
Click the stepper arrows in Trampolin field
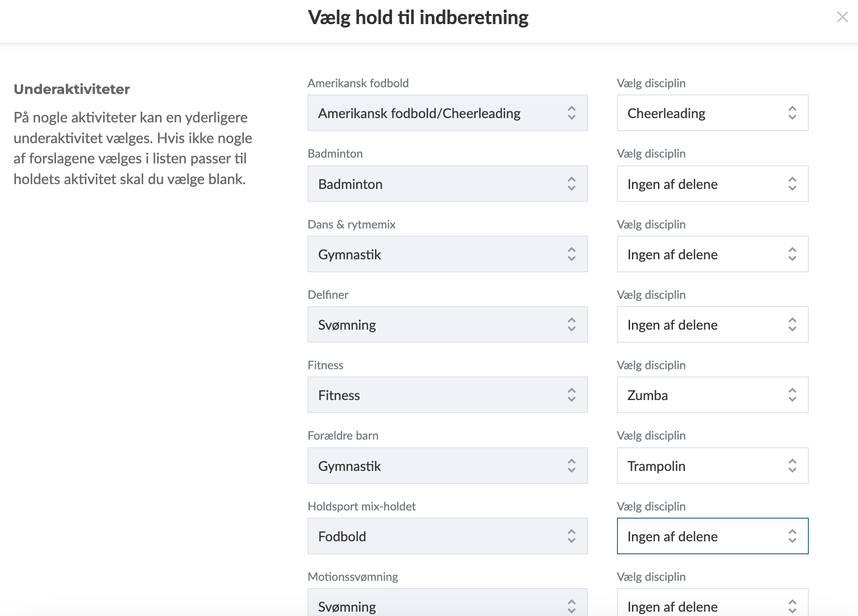click(792, 466)
